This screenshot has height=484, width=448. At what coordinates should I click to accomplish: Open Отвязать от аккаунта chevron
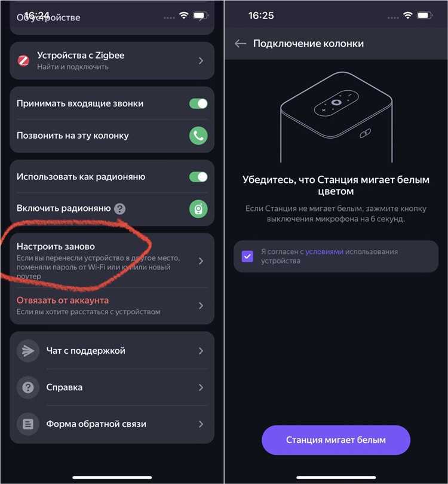click(201, 305)
